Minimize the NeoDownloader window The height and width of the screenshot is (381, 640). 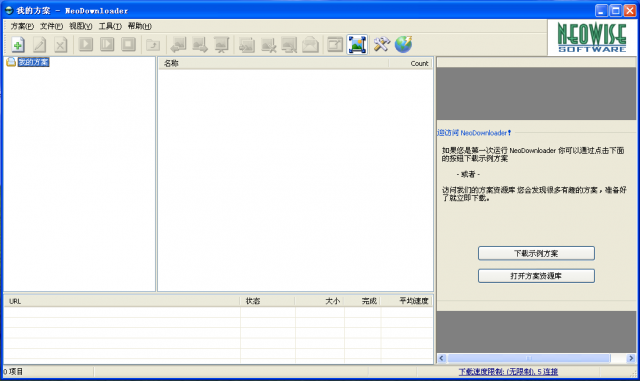tap(601, 11)
